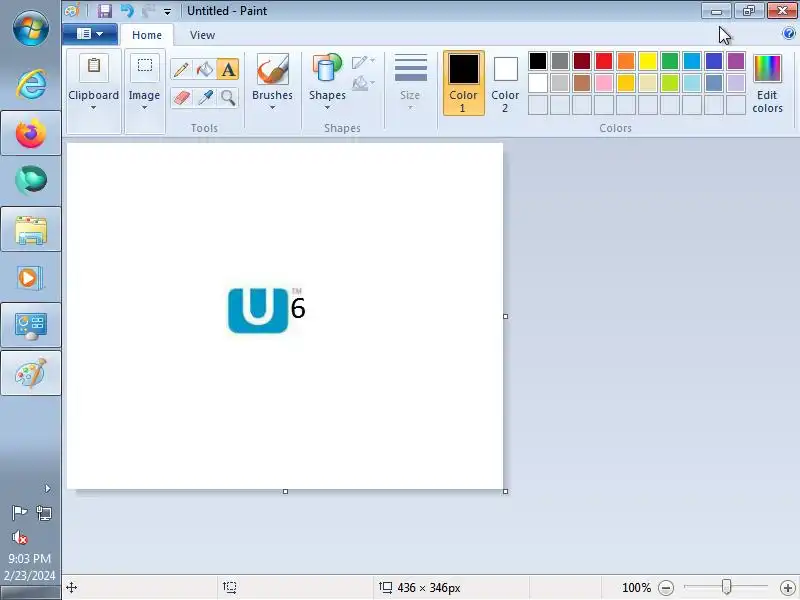
Task: Select the Pencil tool
Action: click(181, 69)
